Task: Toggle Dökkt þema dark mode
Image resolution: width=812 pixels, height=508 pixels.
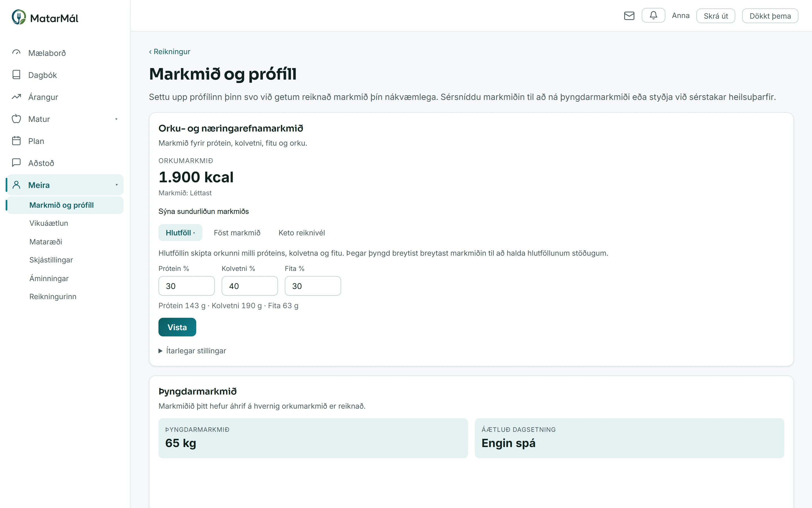Action: (770, 16)
